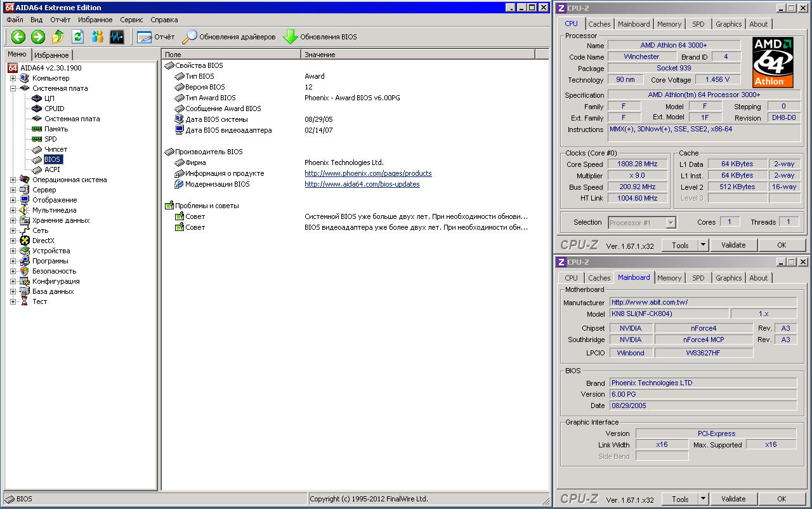The width and height of the screenshot is (812, 509).
Task: Expand the Операционная система node
Action: pos(13,180)
